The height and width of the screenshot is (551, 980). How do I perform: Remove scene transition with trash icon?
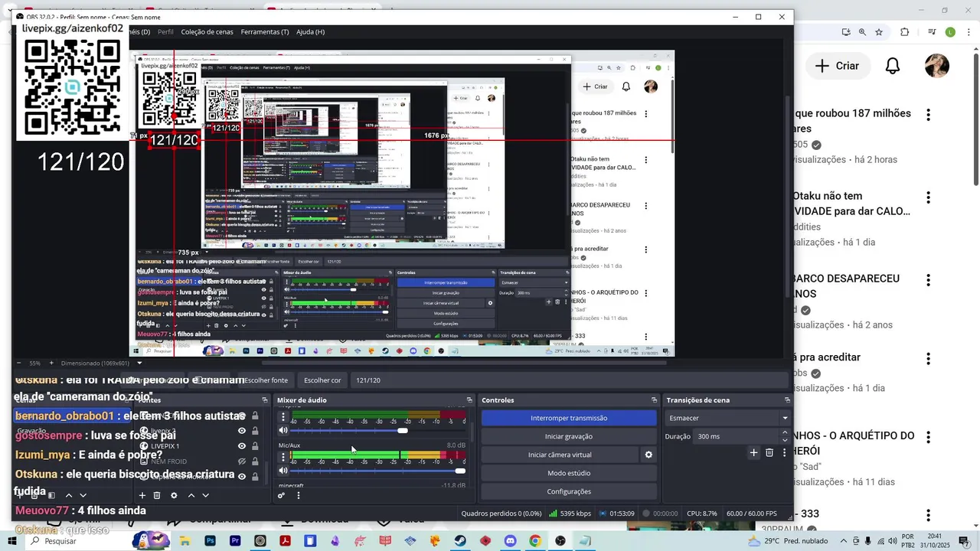pos(769,453)
